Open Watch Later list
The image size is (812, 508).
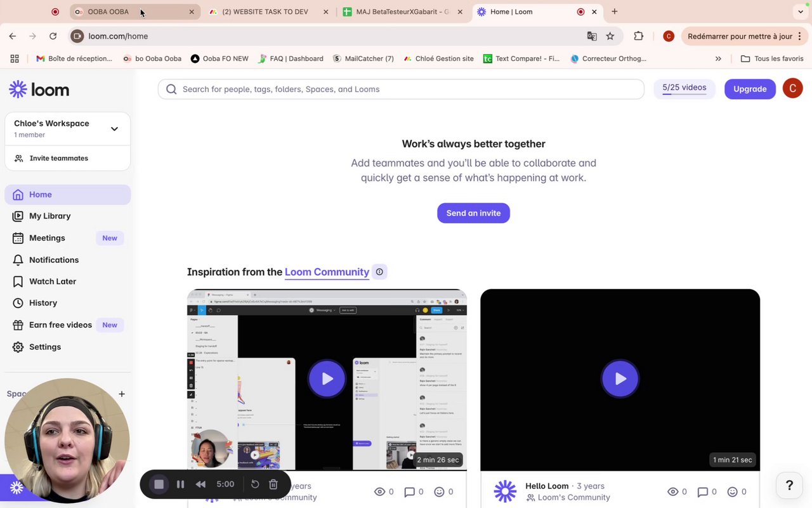[x=68, y=281]
